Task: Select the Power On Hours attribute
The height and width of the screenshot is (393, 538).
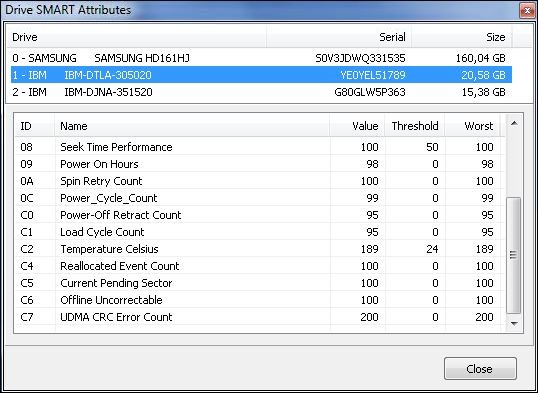Action: point(260,164)
